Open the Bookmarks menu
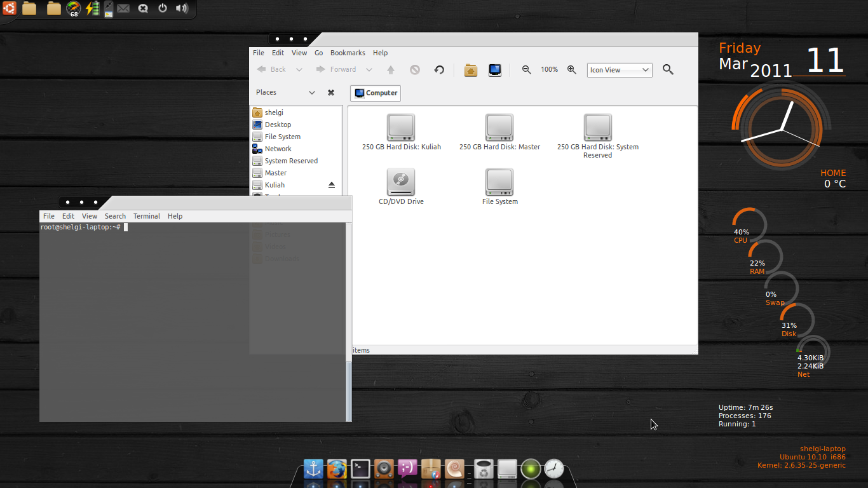 [x=348, y=53]
